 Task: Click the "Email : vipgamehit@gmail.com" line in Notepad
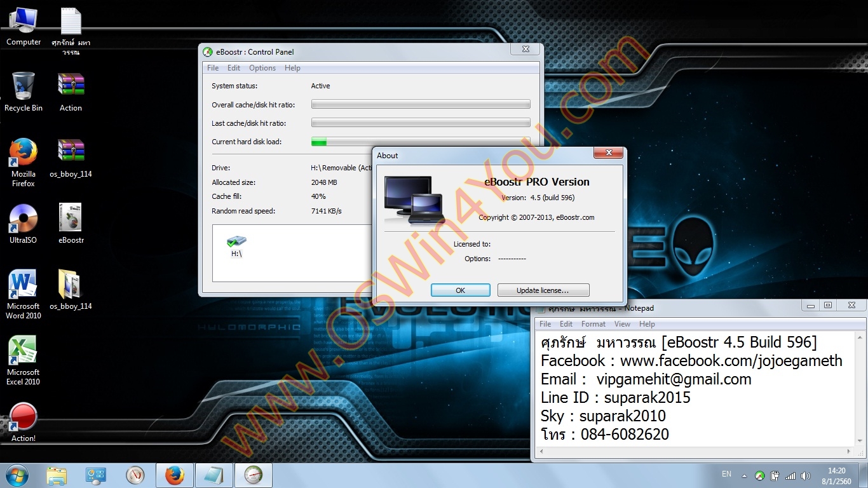(646, 379)
